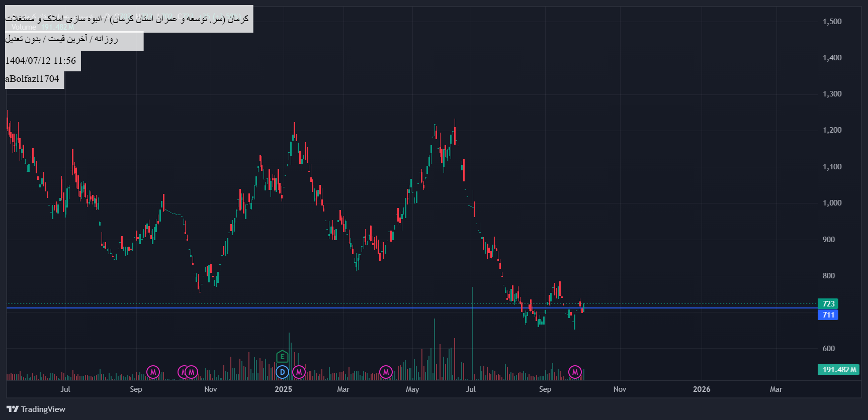Click the right M of the overlapping pair
The image size is (868, 420).
[x=192, y=372]
